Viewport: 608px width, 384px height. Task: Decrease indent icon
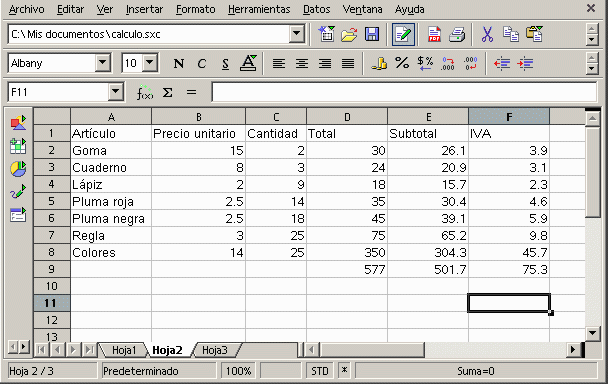[x=502, y=63]
